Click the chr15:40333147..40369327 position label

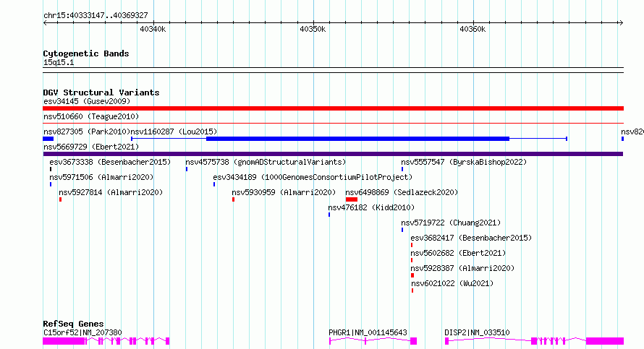[96, 16]
